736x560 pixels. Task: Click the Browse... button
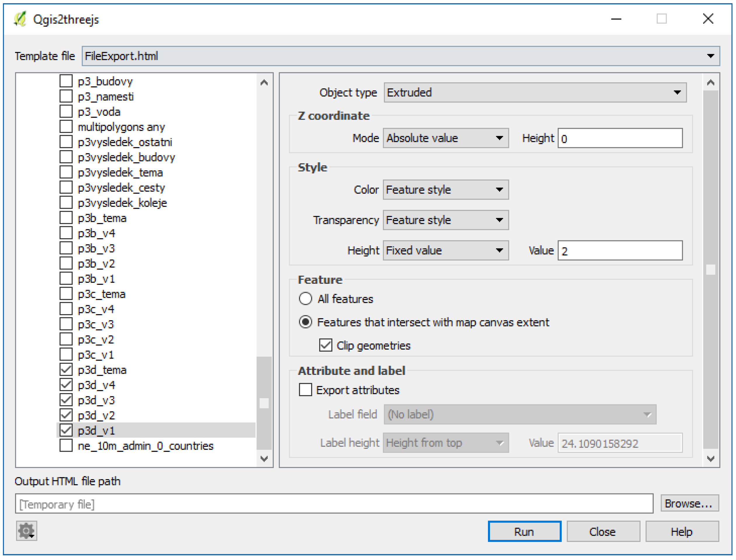689,503
